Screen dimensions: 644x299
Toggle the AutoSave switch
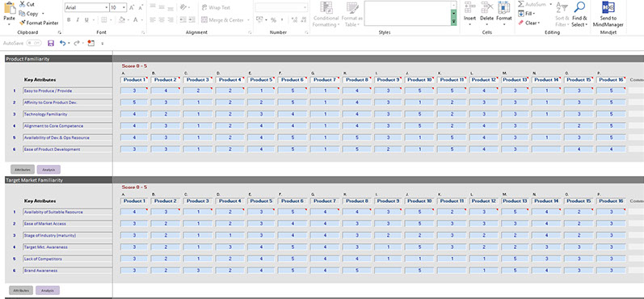click(34, 43)
